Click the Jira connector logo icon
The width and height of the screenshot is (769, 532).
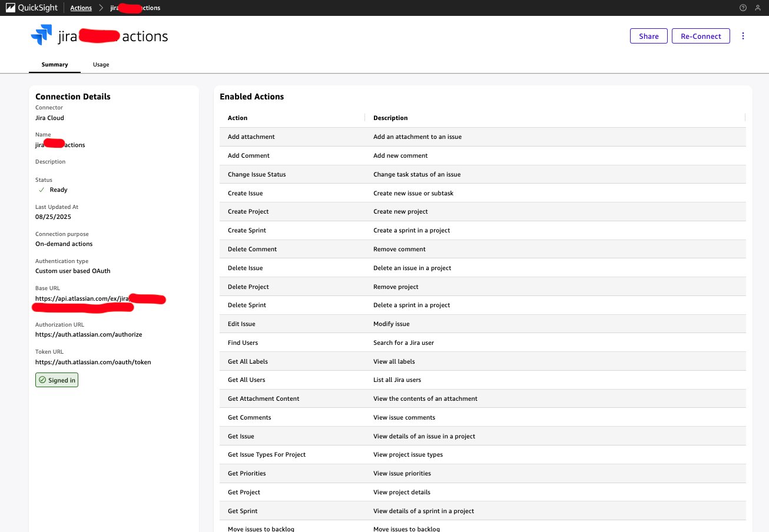pos(41,36)
